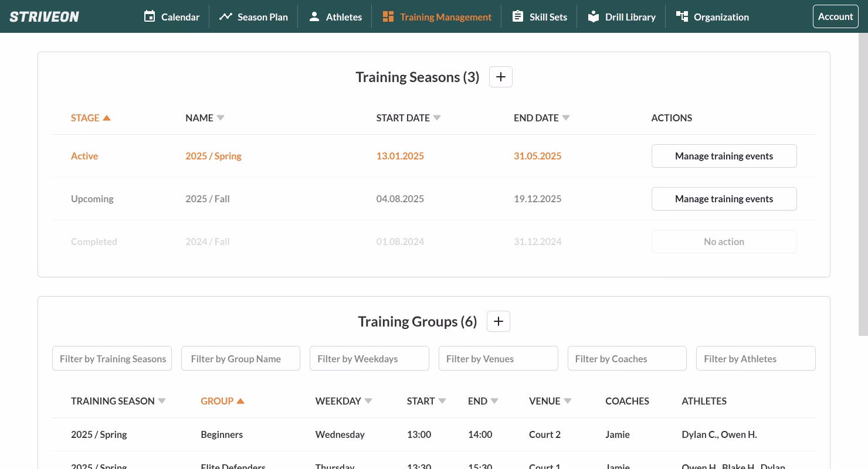This screenshot has height=469, width=868.
Task: Add a new training season
Action: (x=500, y=77)
